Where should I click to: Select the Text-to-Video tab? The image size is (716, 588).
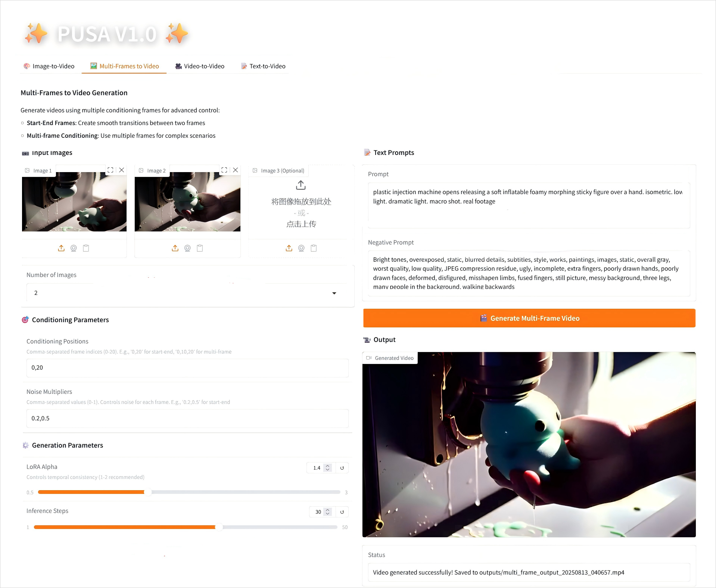tap(263, 66)
